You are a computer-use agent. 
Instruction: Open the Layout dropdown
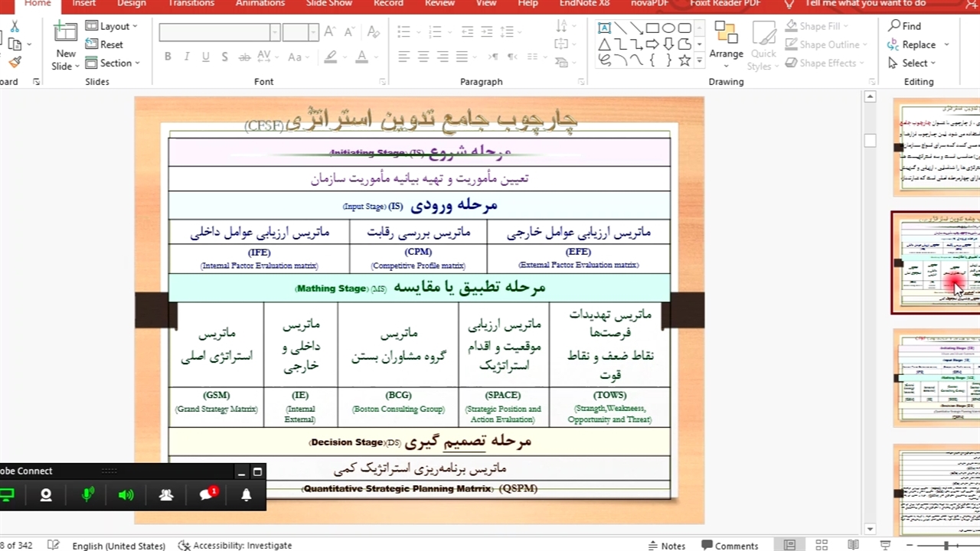tap(112, 26)
